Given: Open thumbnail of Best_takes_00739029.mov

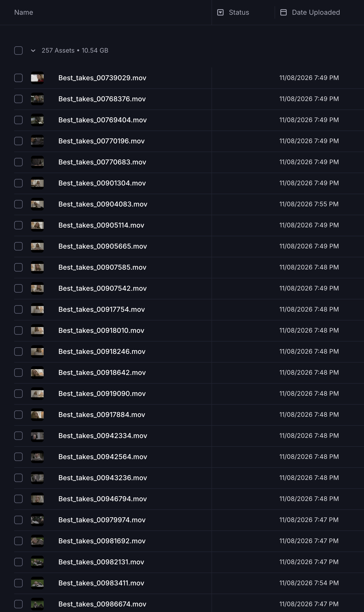Looking at the screenshot, I should pyautogui.click(x=37, y=78).
